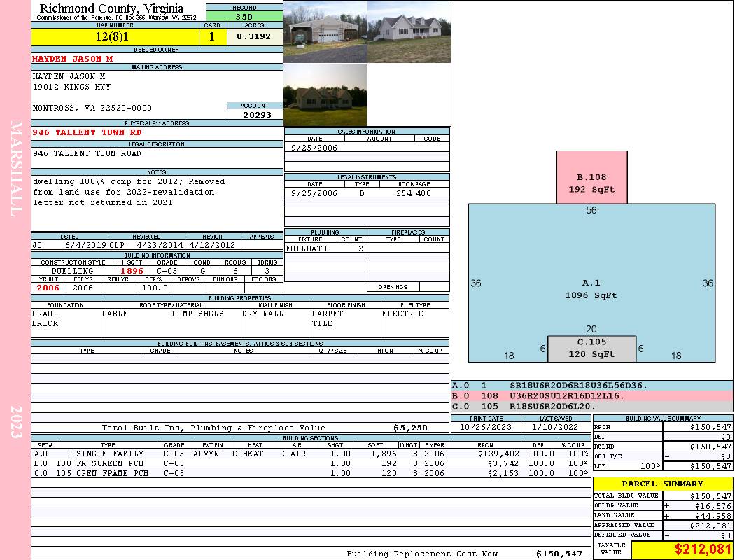Click the FULLBATH plumbing fixture entry
Image resolution: width=735 pixels, height=560 pixels.
pyautogui.click(x=308, y=248)
